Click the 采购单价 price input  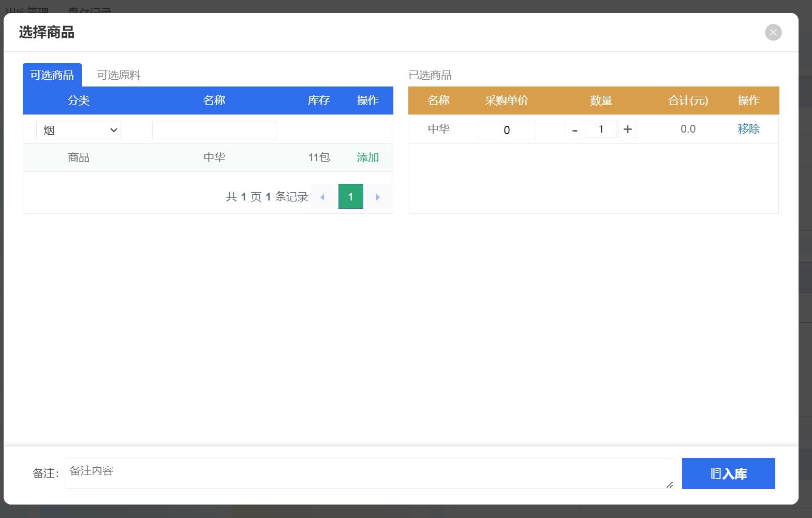coord(506,130)
